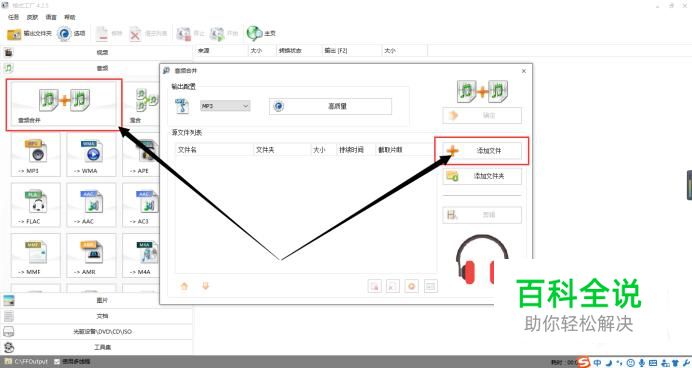692x368 pixels.
Task: Choose the -> M4A conversion tile
Action: pos(141,255)
